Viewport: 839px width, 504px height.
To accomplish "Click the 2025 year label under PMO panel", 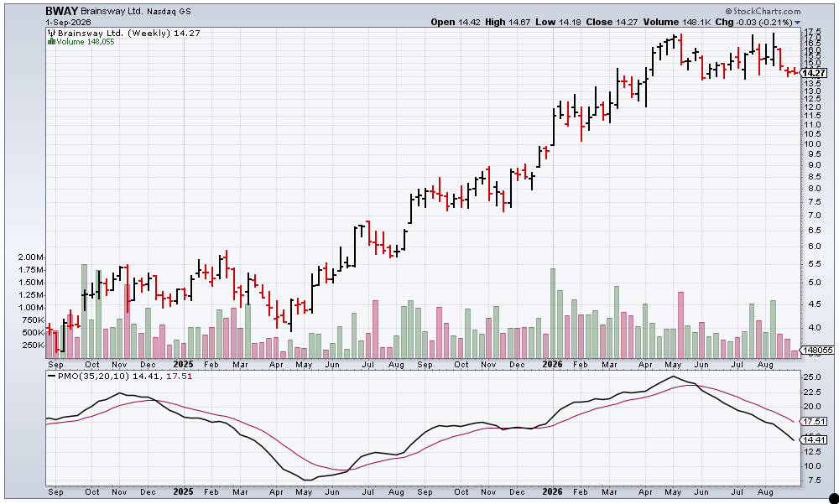I will click(183, 491).
